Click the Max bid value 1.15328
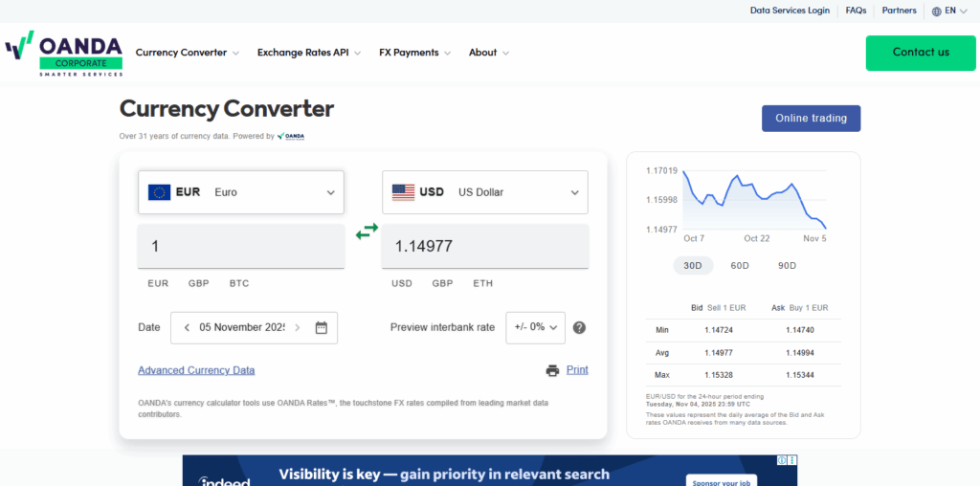Screen dimensions: 980x486 click(719, 375)
